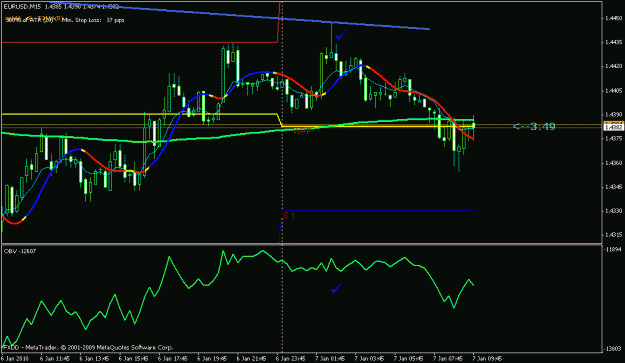Click the red 'S 1' support level label

tap(289, 216)
